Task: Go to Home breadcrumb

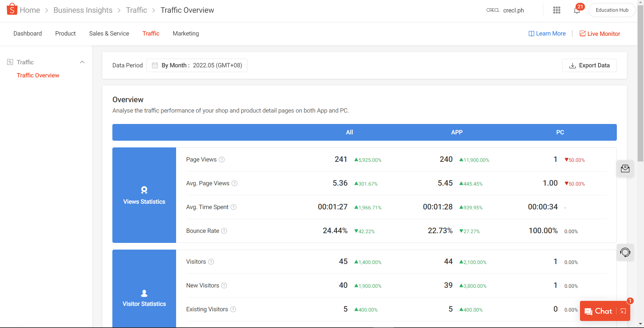Action: tap(30, 10)
